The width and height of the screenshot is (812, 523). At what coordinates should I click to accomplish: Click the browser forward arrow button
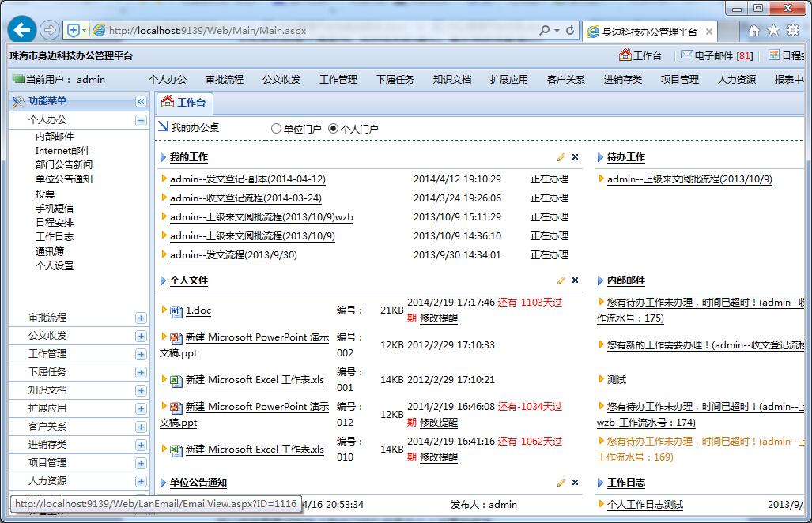tap(50, 30)
